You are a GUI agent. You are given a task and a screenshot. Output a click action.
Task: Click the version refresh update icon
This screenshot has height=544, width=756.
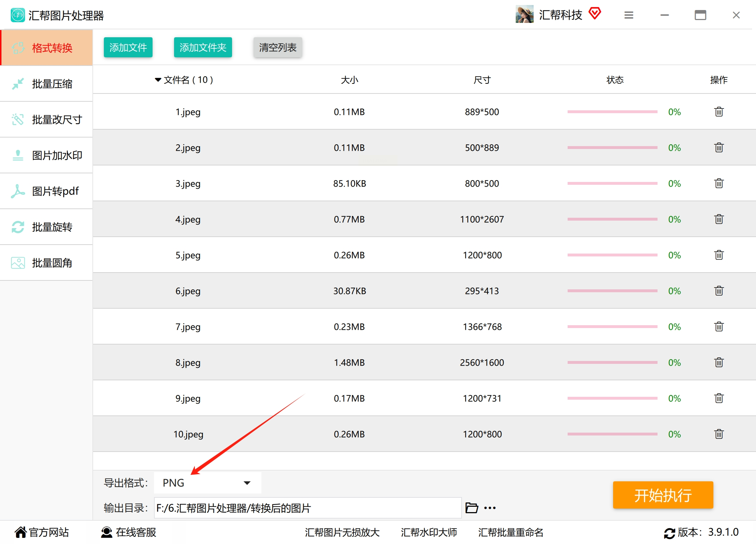point(669,533)
